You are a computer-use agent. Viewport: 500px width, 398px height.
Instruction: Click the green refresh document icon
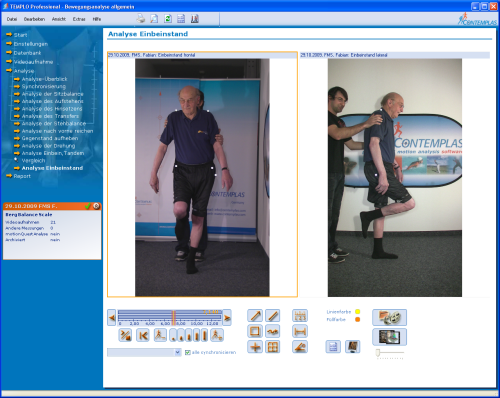pos(168,19)
